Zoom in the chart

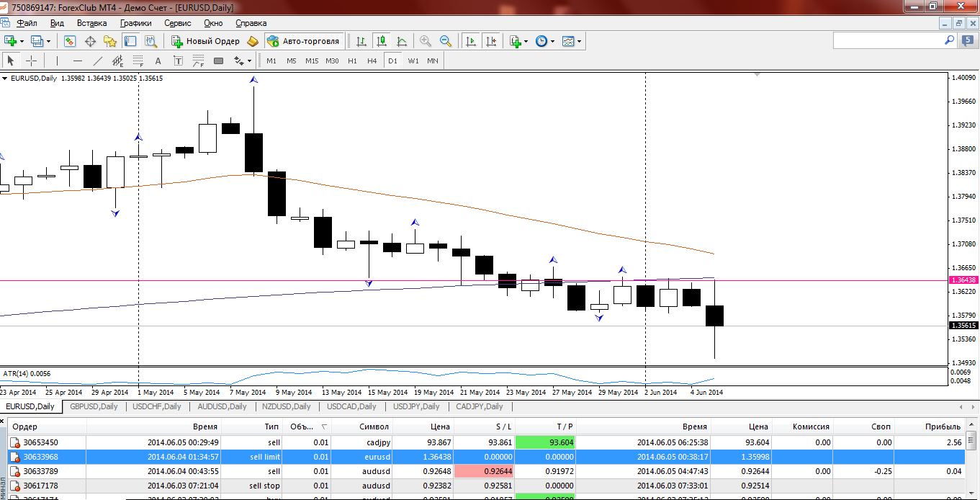point(426,41)
